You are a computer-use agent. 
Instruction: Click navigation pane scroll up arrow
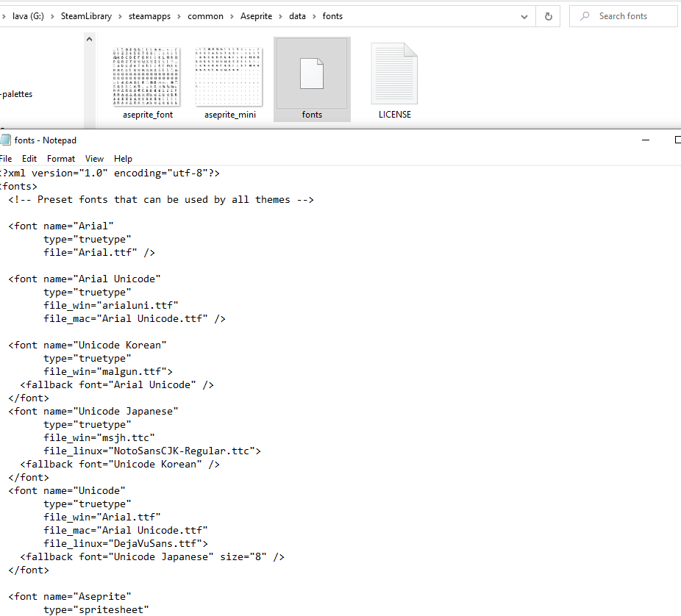pos(89,40)
